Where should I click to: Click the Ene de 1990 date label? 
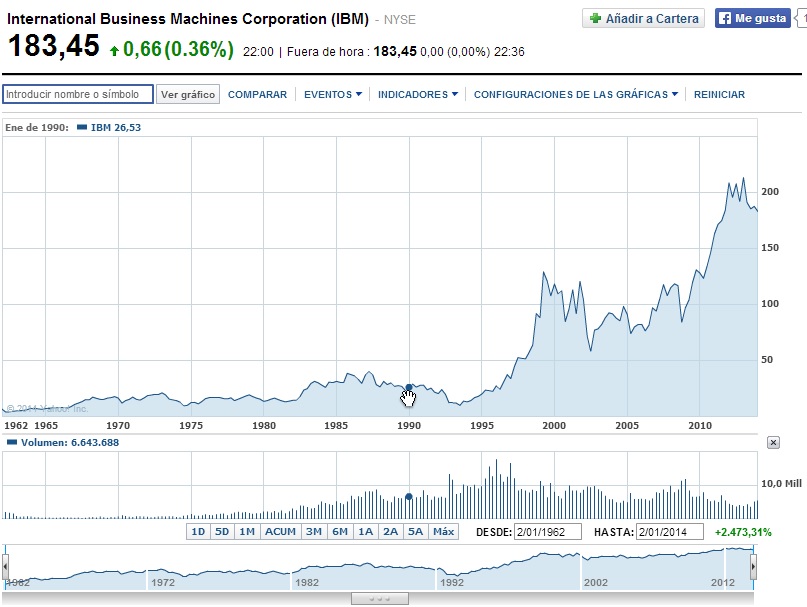[x=37, y=128]
